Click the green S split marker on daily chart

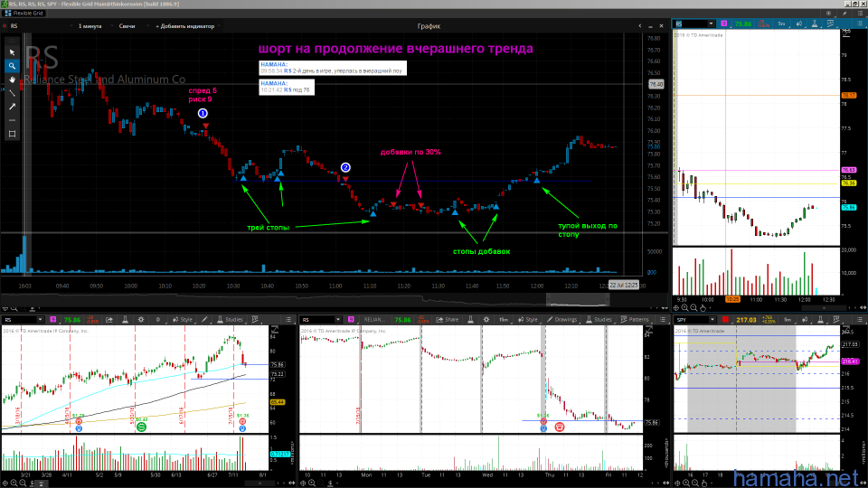(x=141, y=427)
